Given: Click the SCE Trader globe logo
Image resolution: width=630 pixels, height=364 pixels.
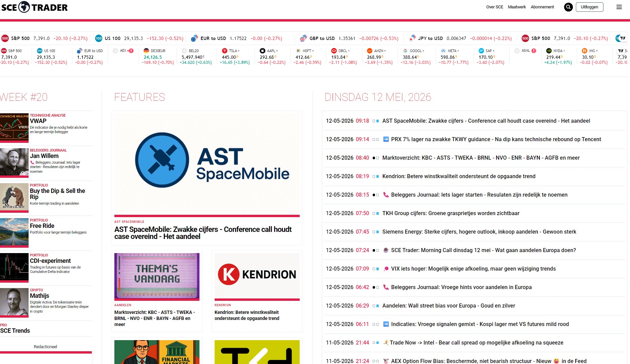Looking at the screenshot, I should (24, 7).
